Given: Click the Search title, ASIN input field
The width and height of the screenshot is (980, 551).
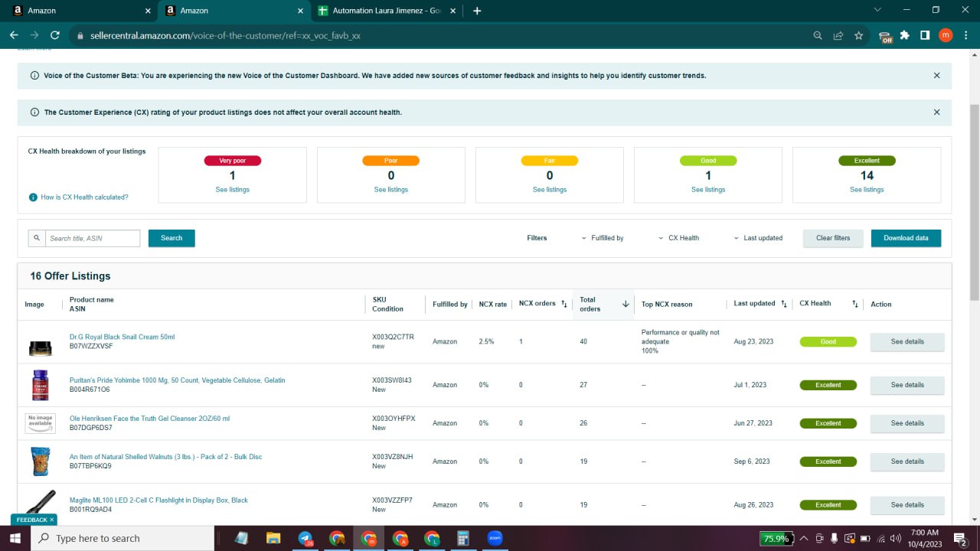Looking at the screenshot, I should [x=93, y=238].
